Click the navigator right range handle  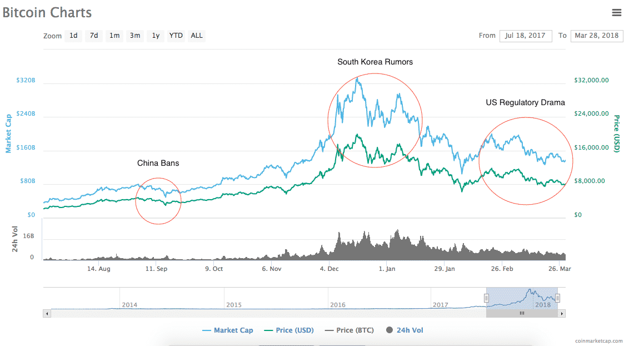[x=557, y=298]
